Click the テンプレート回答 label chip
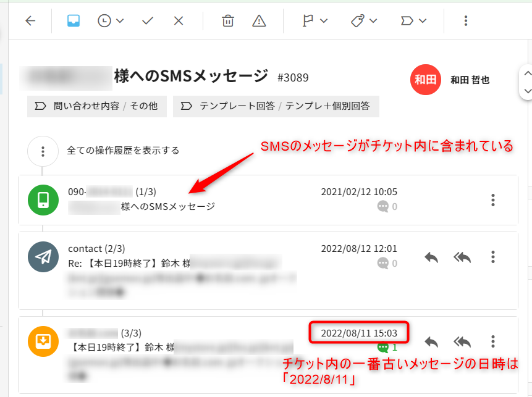 (276, 106)
